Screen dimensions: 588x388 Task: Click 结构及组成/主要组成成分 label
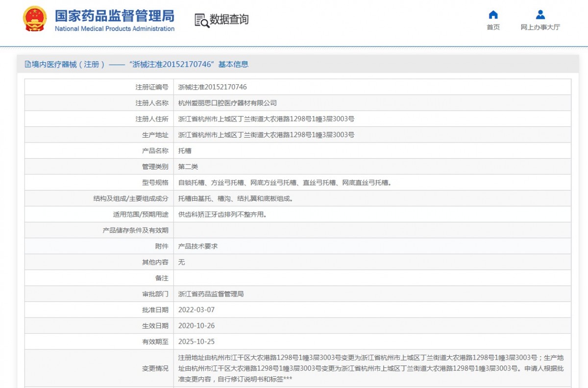point(131,198)
